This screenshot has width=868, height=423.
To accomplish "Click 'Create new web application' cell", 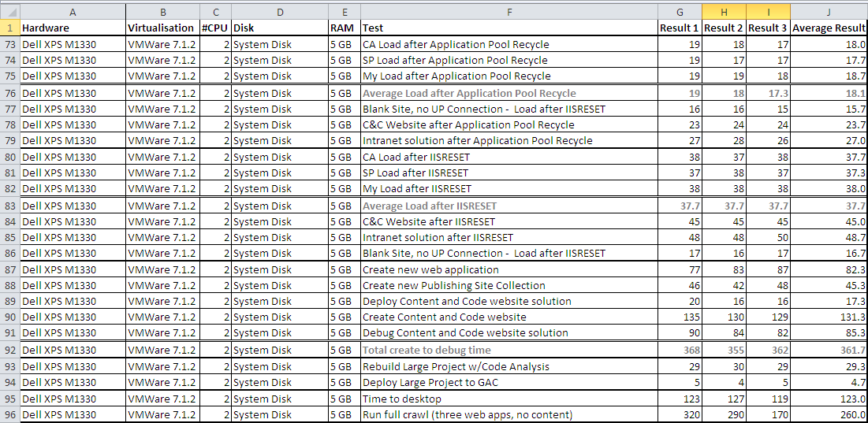I will click(x=509, y=269).
